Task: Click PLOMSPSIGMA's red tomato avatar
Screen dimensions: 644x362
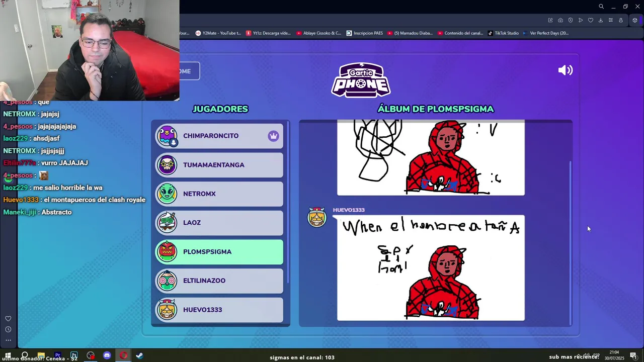Action: click(167, 252)
